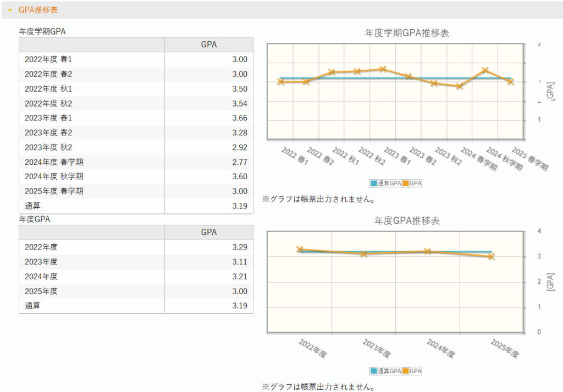Viewport: 563px width, 392px height.
Task: Click the 2024 秋学期 data point marker
Action: point(485,70)
